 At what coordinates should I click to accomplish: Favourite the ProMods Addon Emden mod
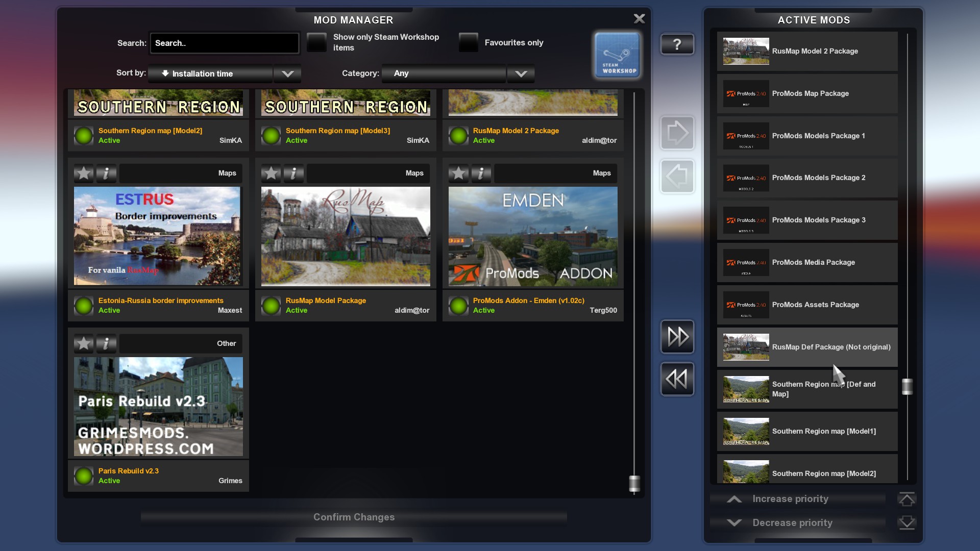tap(458, 173)
